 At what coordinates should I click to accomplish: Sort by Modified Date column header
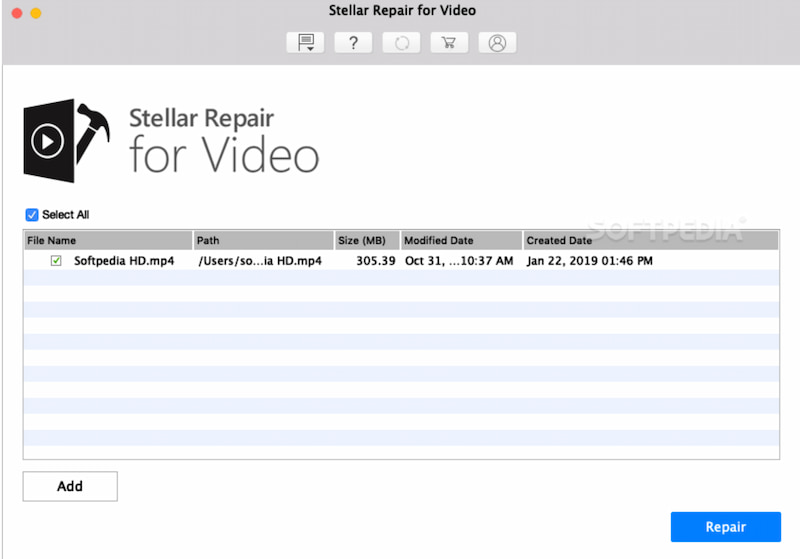pos(461,240)
